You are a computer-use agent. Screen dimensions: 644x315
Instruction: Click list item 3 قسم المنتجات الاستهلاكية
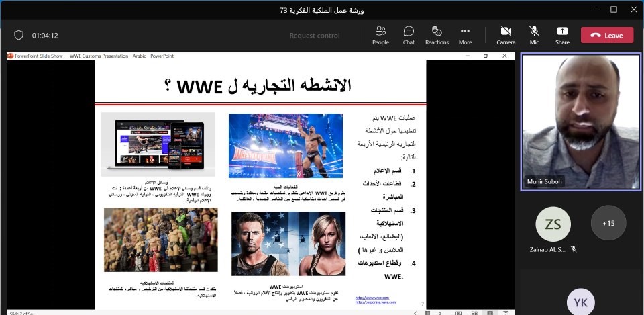click(387, 230)
